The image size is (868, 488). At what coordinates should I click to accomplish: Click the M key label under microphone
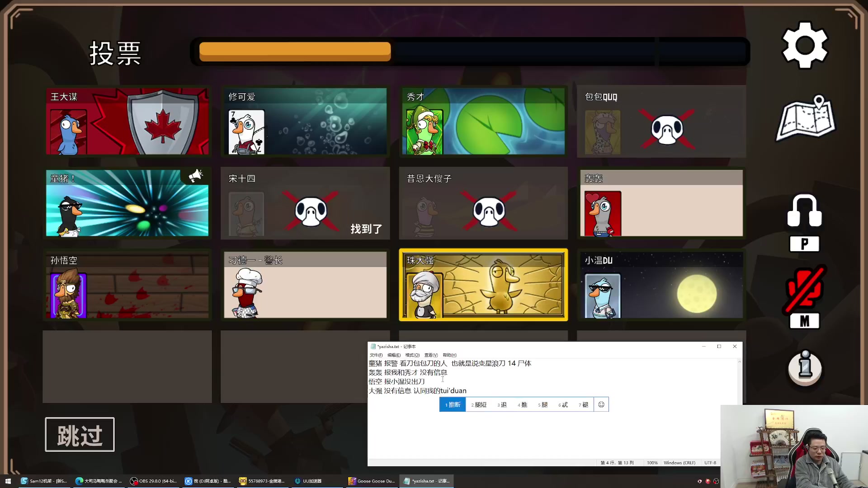click(804, 321)
